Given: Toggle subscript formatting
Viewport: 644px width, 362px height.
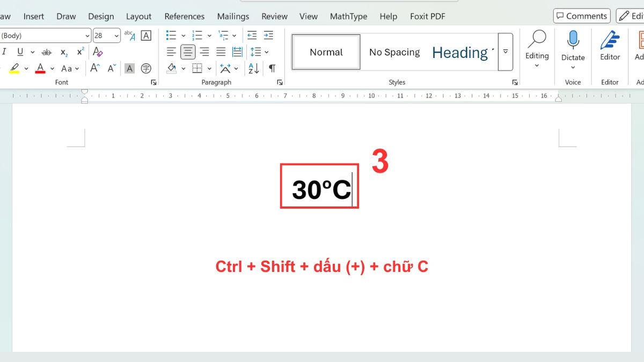Looking at the screenshot, I should [64, 52].
